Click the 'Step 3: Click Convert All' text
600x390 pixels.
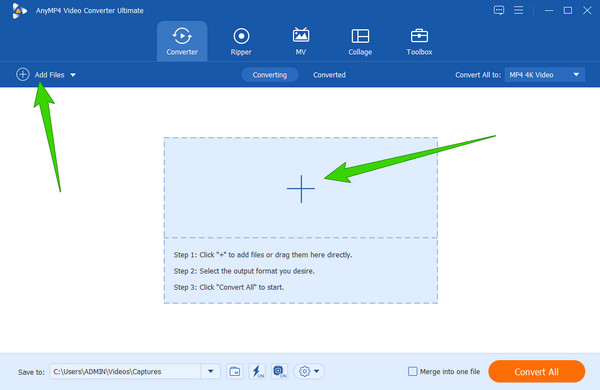[x=229, y=287]
